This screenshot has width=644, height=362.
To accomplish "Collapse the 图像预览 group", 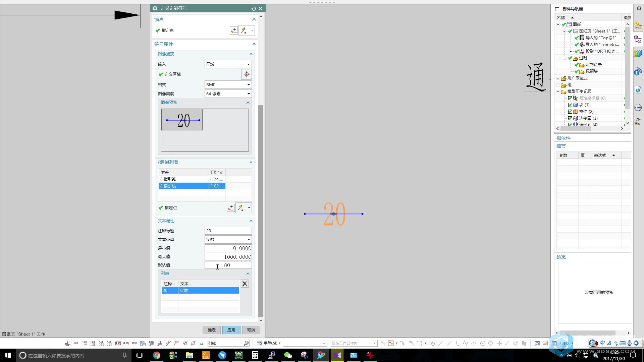I will tap(248, 103).
